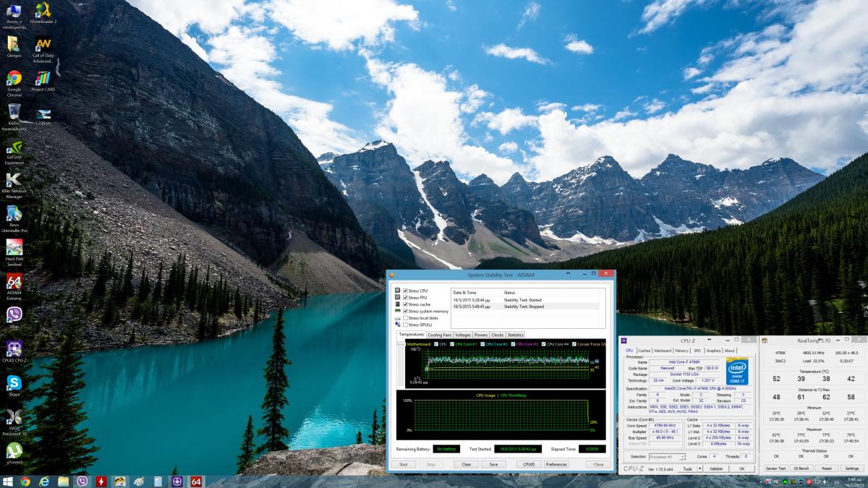The width and height of the screenshot is (868, 488).
Task: Open CPU-Z Memory tab
Action: pos(682,351)
